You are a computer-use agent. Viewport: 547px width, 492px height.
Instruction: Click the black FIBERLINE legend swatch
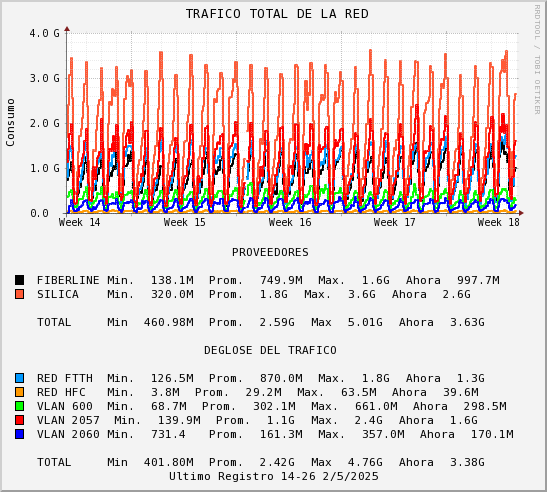20,280
